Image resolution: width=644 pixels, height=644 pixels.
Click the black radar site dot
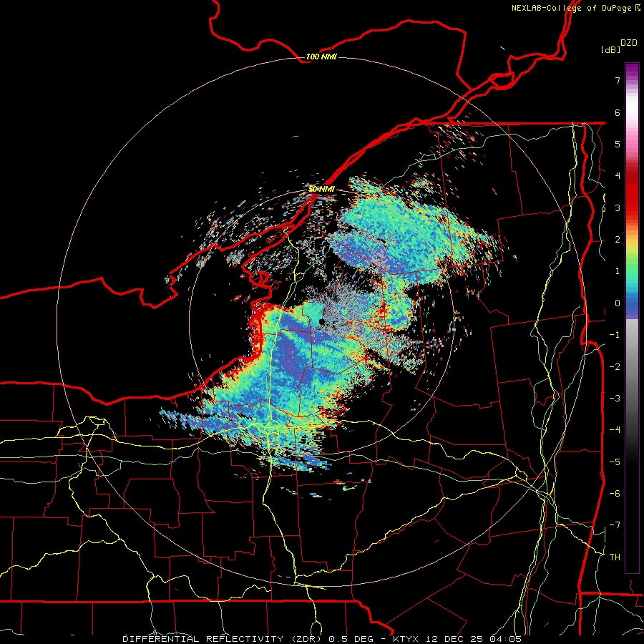322,321
